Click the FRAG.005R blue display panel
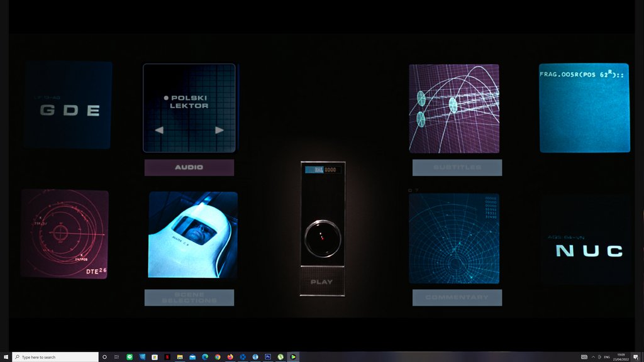 point(584,108)
